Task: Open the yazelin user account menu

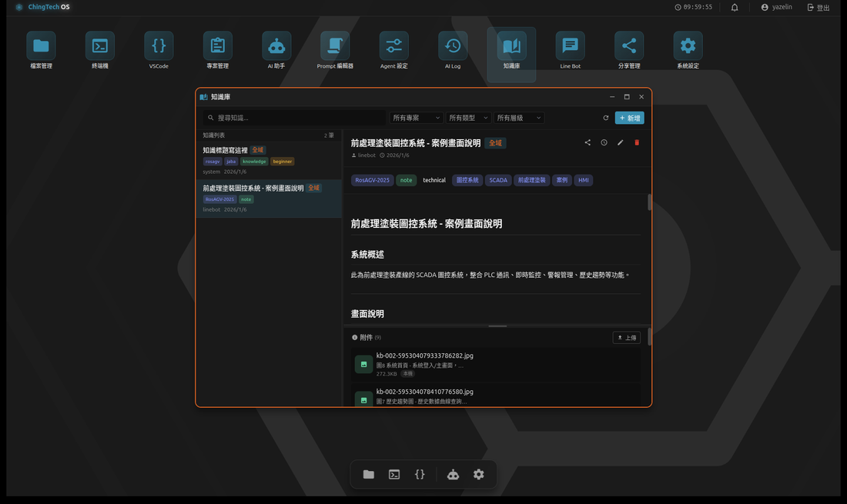Action: pyautogui.click(x=776, y=8)
